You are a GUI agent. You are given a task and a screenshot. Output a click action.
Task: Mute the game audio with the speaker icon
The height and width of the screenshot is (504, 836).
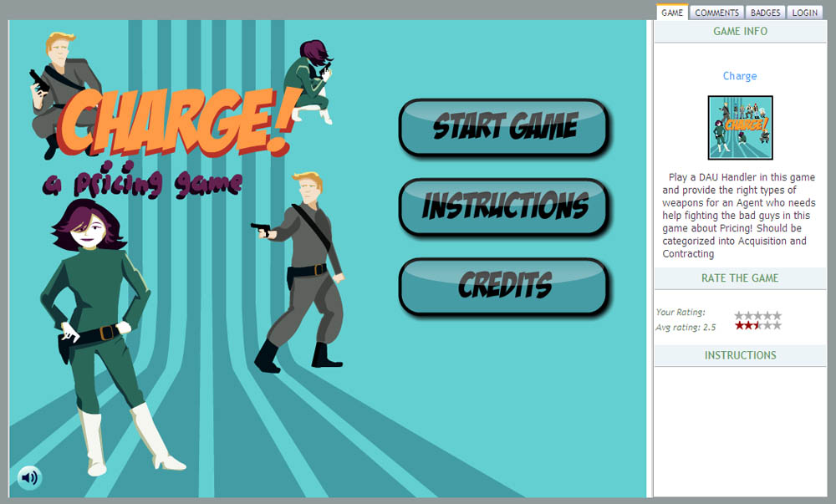tap(30, 477)
